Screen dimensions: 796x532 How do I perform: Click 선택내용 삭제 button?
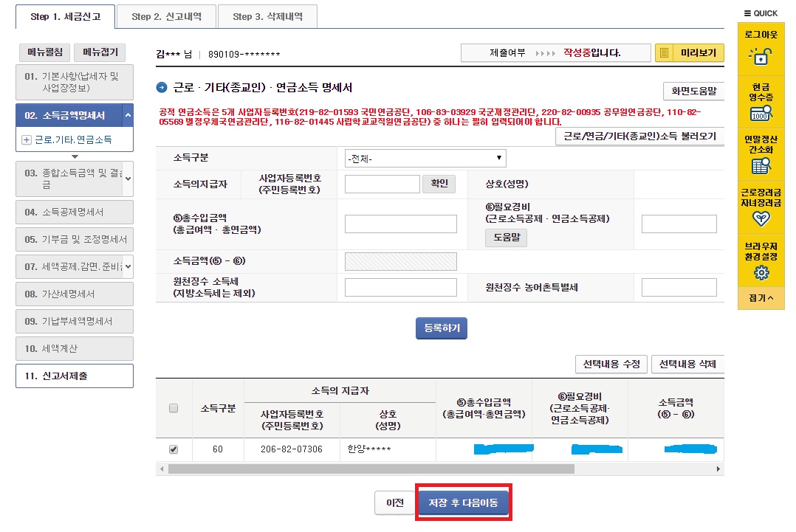click(x=687, y=364)
